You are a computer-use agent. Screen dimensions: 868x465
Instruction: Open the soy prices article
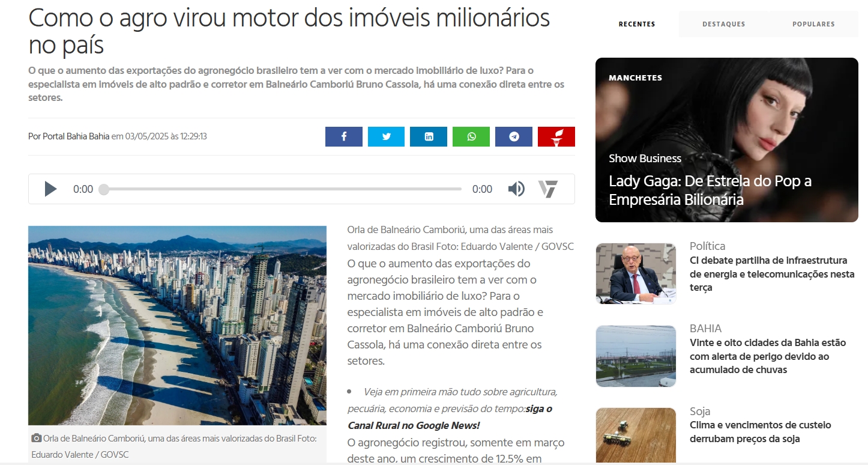tap(761, 432)
